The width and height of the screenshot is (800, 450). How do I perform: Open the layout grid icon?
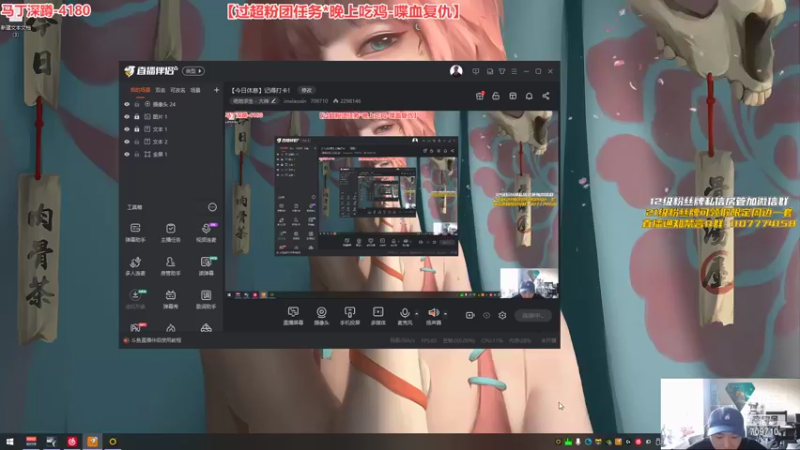513,96
